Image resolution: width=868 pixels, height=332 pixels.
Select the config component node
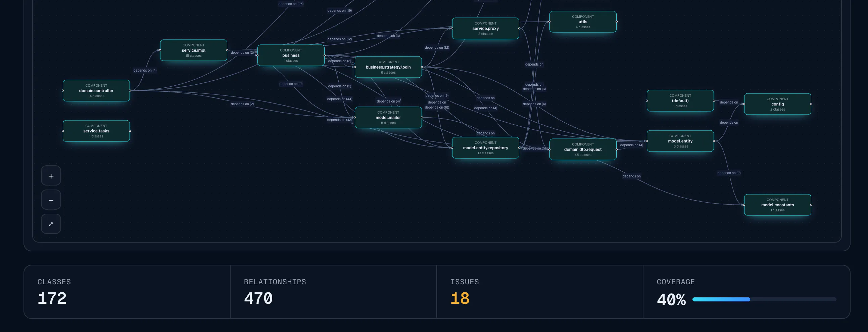tap(778, 104)
